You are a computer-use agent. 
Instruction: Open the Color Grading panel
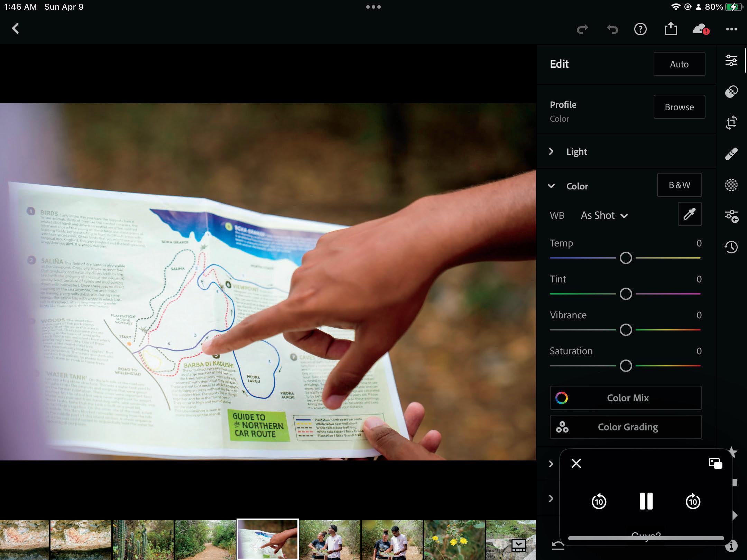(x=626, y=427)
